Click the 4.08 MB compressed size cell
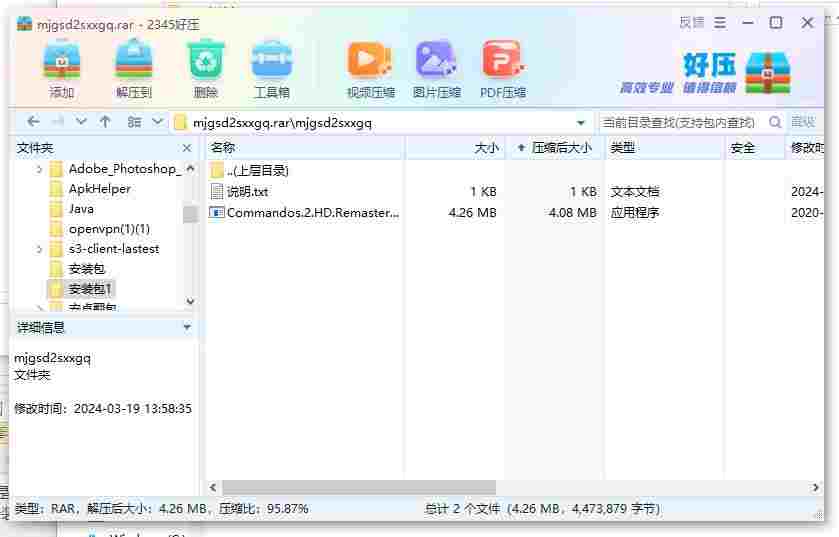Image resolution: width=839 pixels, height=537 pixels. click(x=573, y=213)
